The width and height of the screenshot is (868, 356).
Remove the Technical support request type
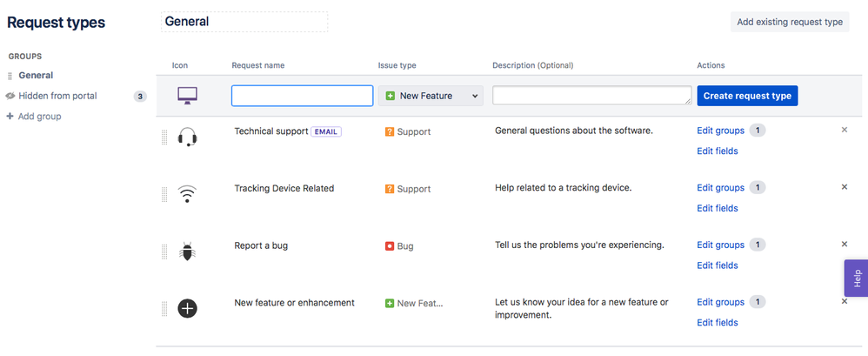844,130
